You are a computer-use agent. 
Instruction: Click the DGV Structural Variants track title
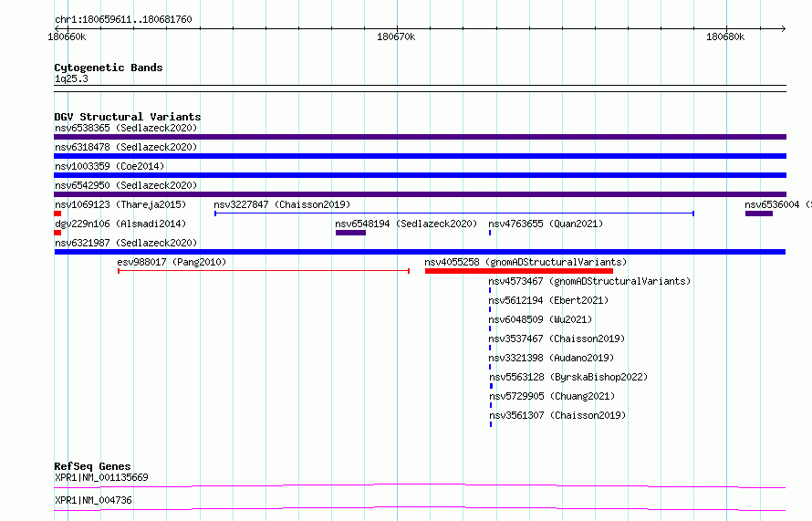pos(128,117)
